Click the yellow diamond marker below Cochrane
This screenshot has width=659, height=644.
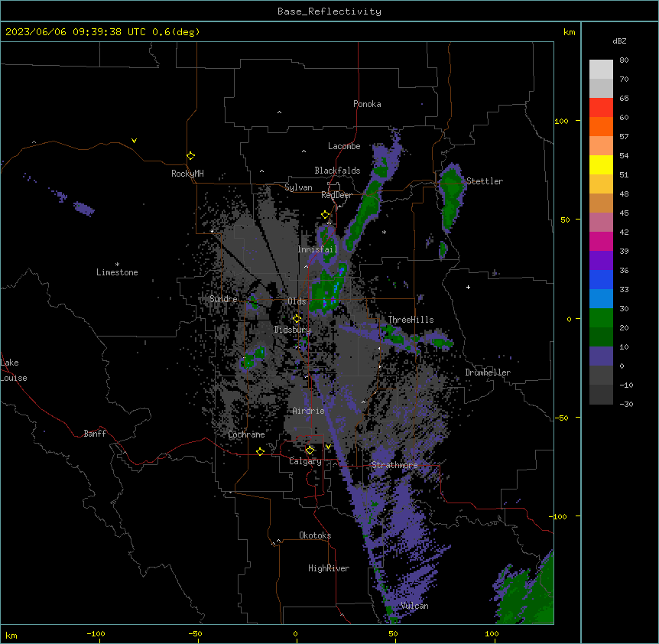260,451
